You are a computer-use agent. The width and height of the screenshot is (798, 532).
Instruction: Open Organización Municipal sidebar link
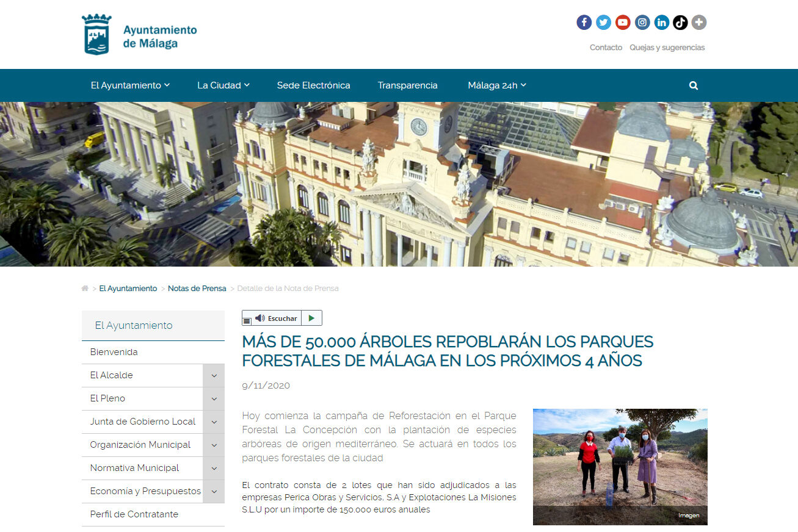[140, 445]
